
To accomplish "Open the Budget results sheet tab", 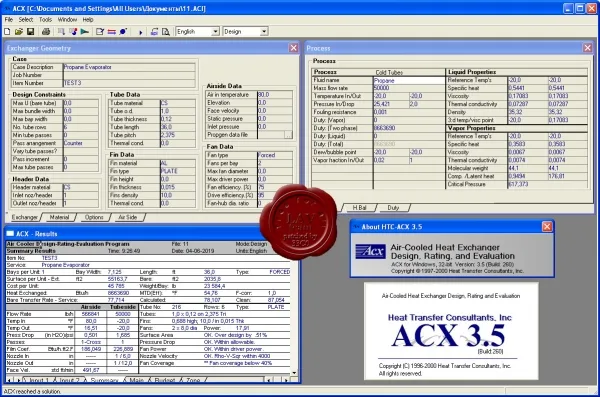I will 165,380.
